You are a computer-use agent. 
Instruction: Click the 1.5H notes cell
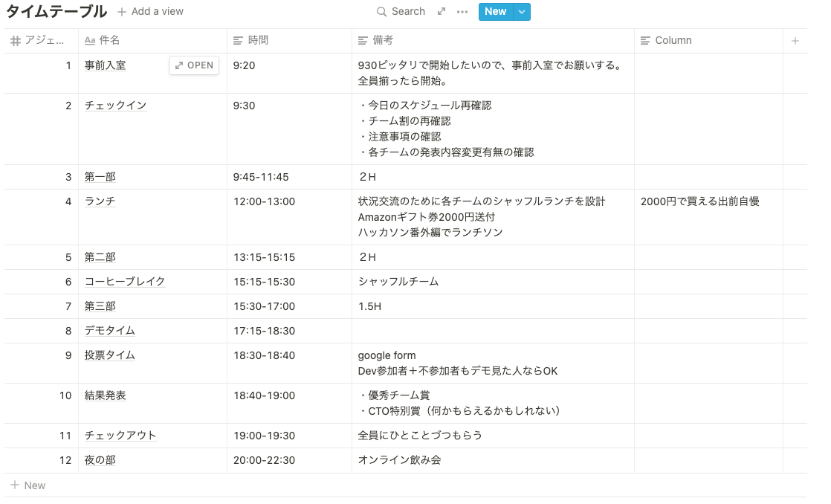[493, 306]
